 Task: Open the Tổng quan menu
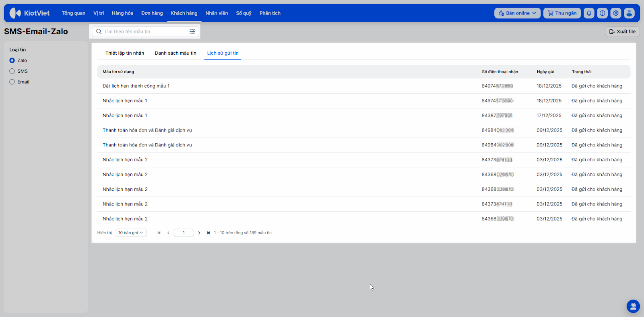pos(74,13)
